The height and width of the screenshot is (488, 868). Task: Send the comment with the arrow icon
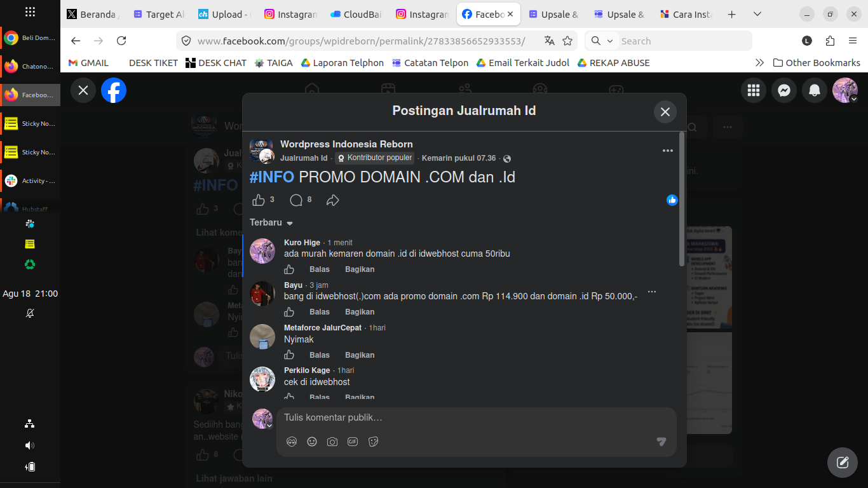(661, 442)
